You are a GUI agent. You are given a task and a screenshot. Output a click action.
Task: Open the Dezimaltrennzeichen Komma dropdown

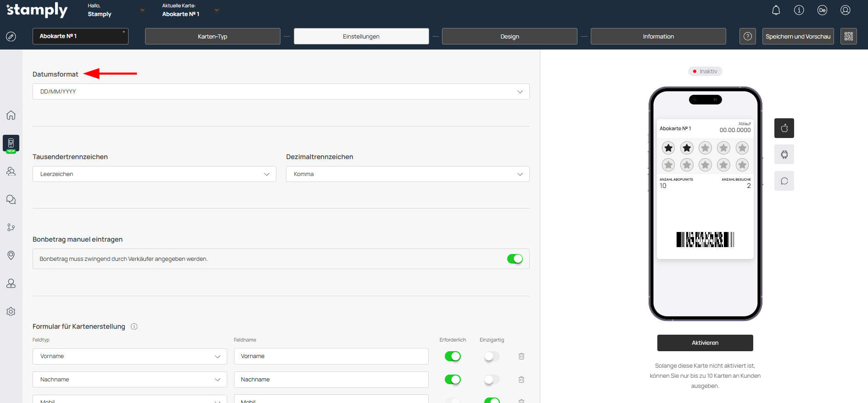pos(407,174)
